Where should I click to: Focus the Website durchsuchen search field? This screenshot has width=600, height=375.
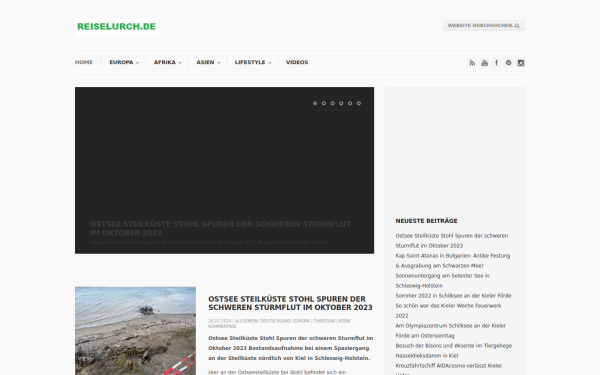point(484,26)
